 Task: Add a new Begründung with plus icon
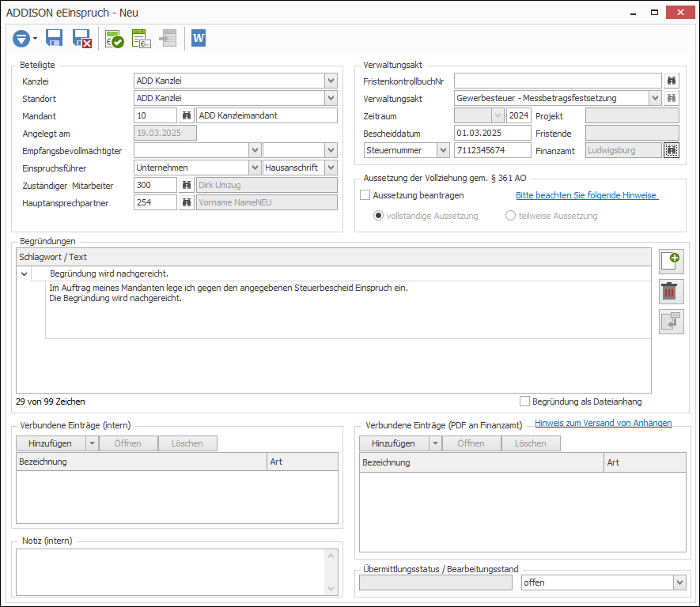(671, 262)
